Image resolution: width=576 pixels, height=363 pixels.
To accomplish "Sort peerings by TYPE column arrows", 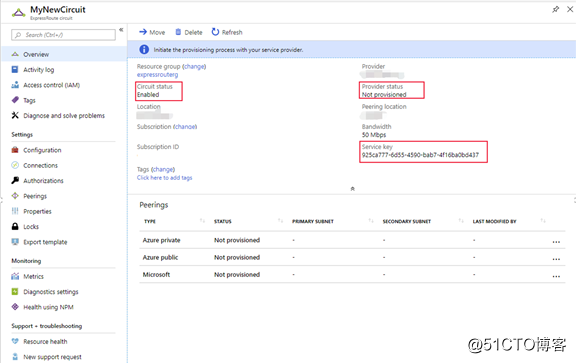I will click(x=202, y=220).
